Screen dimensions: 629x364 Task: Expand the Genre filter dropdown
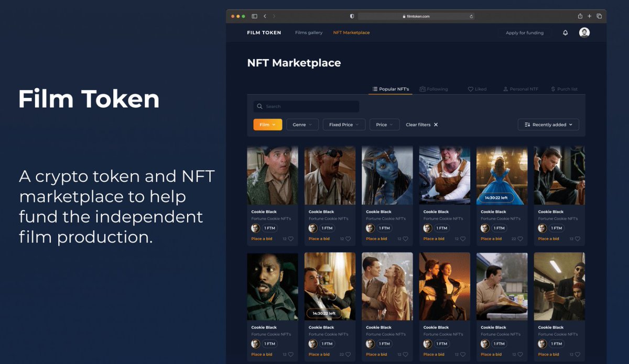click(x=302, y=125)
